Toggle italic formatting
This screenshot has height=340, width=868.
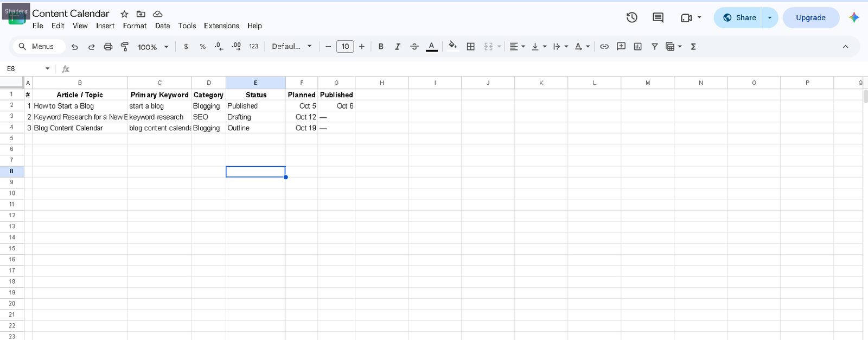pos(398,47)
